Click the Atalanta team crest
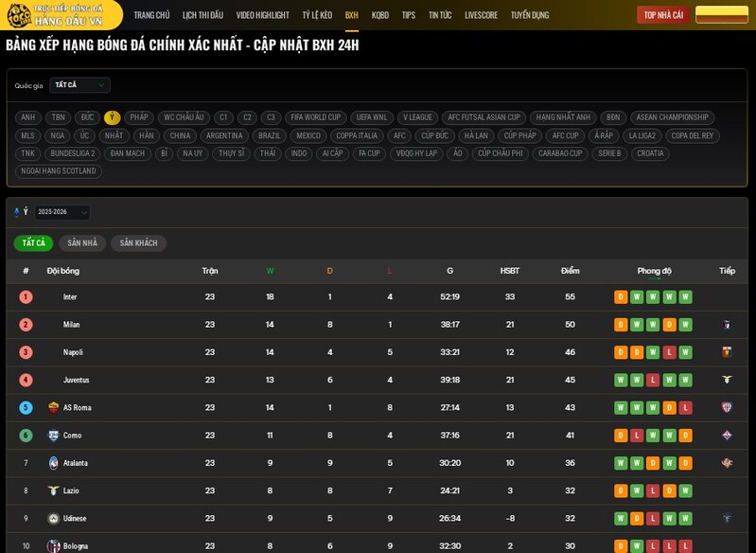Screen dimensions: 756x553 pyautogui.click(x=53, y=463)
